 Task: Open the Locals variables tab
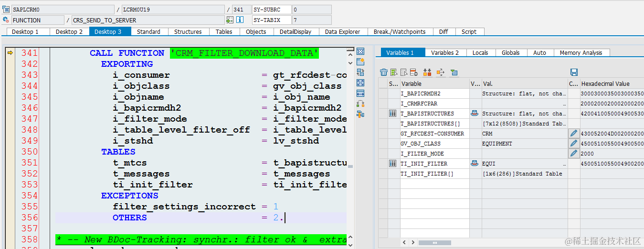pos(480,52)
